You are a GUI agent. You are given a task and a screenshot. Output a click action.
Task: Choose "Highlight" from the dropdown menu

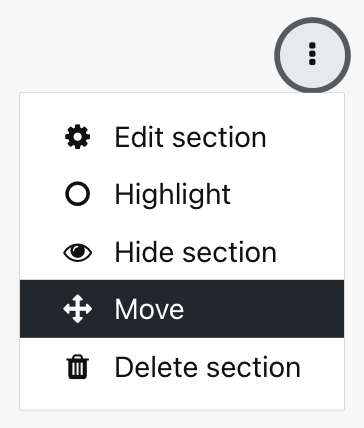[x=182, y=194]
